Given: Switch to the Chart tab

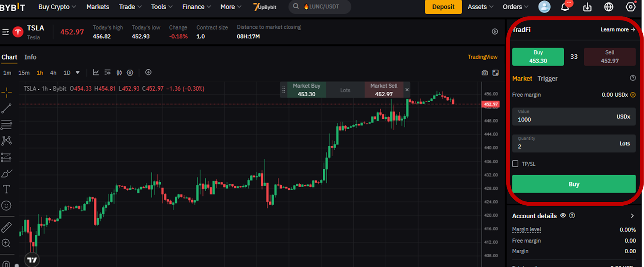Looking at the screenshot, I should (x=9, y=57).
